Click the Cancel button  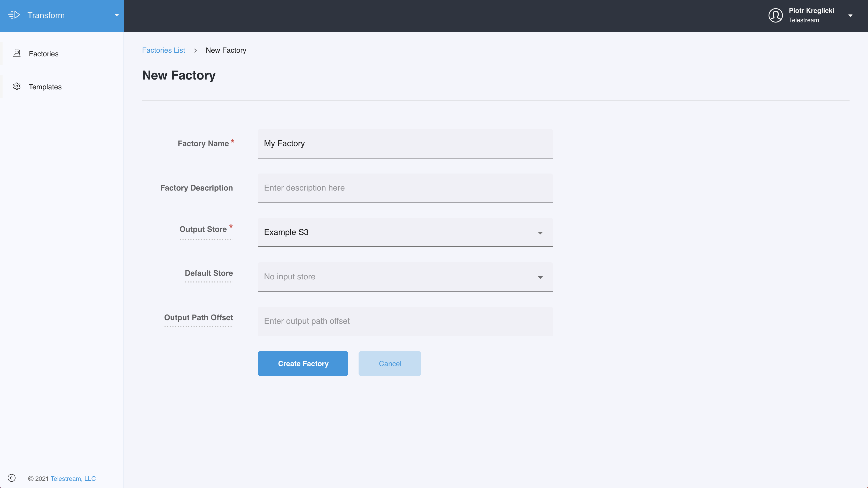click(390, 363)
